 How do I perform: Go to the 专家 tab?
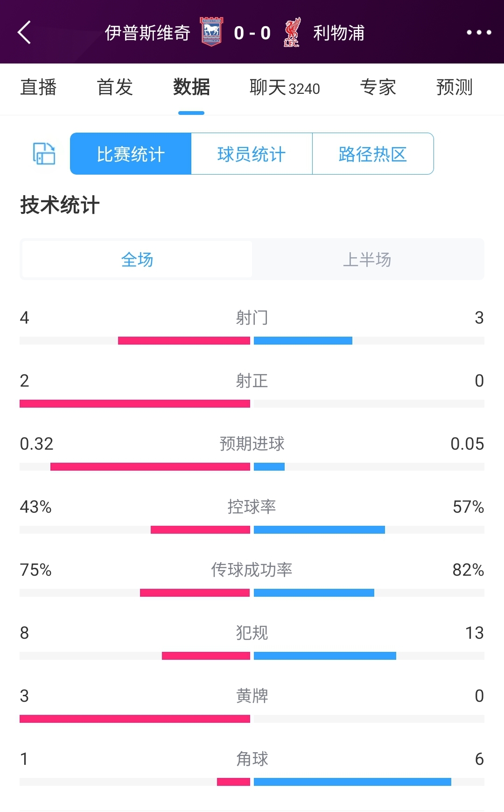pos(378,87)
